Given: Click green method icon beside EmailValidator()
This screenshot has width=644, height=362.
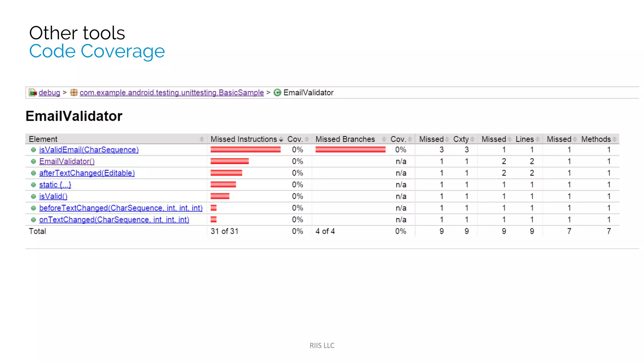Looking at the screenshot, I should click(x=33, y=162).
